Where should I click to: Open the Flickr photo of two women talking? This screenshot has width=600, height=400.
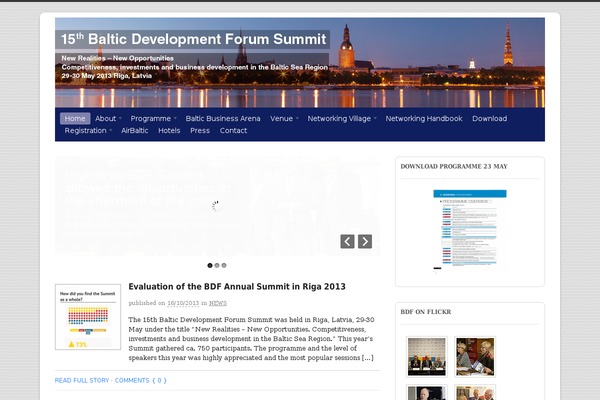[x=475, y=357]
